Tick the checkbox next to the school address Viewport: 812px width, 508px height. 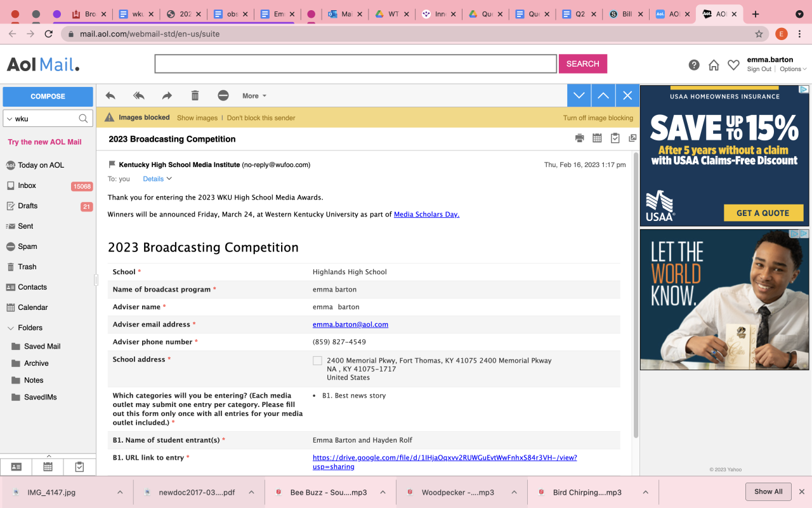pos(317,361)
